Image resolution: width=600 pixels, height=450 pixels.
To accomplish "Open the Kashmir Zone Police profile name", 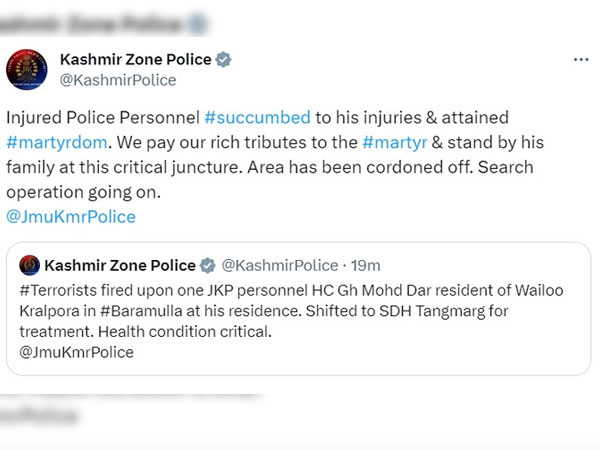I will tap(135, 60).
